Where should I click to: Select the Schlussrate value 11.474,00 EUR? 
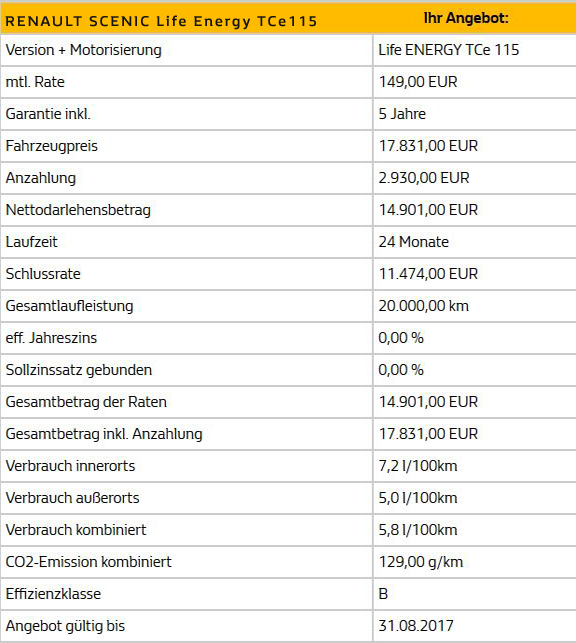pyautogui.click(x=428, y=274)
